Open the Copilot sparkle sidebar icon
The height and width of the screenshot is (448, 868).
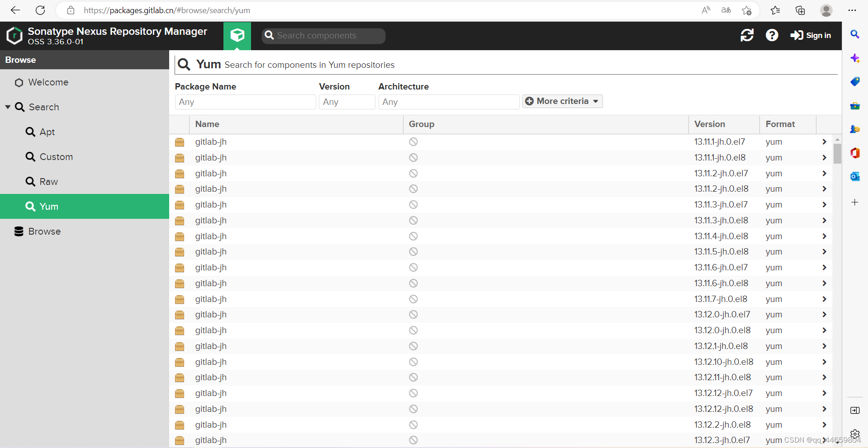click(x=855, y=58)
